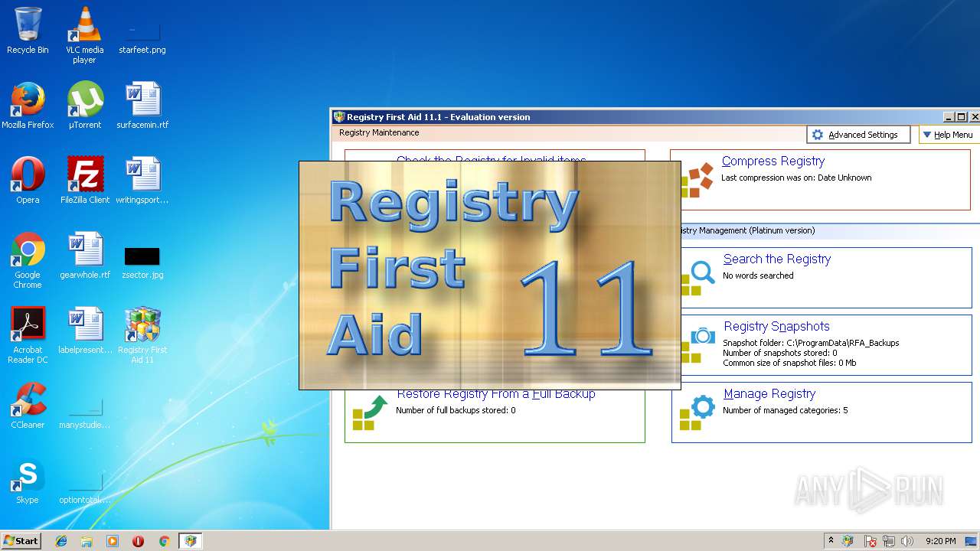Click the Show desktop button
The height and width of the screenshot is (551, 980).
click(972, 541)
